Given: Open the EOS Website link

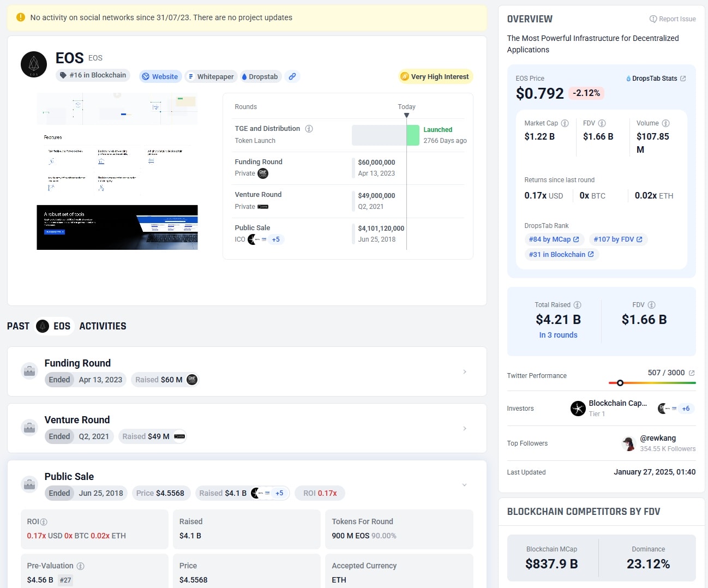Looking at the screenshot, I should 160,76.
